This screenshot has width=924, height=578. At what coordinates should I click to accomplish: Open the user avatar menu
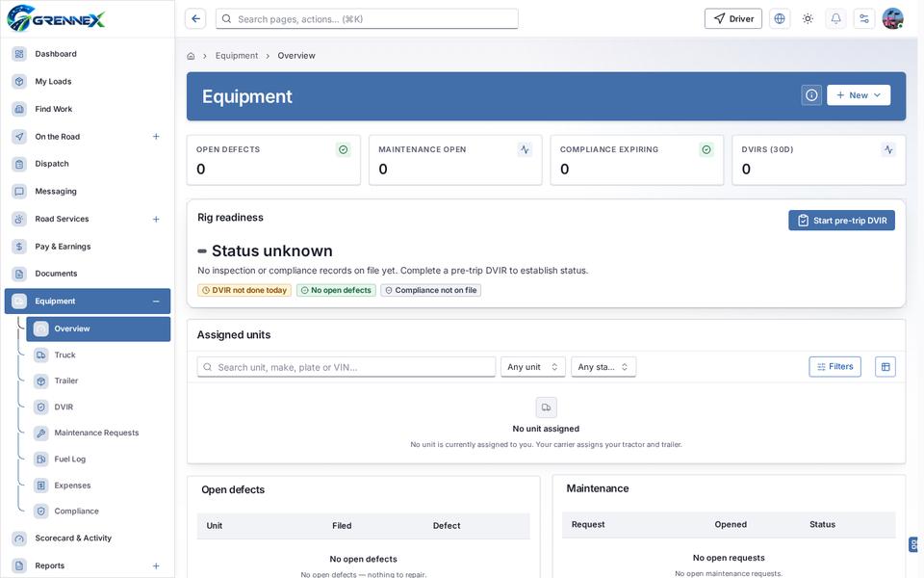click(x=893, y=19)
